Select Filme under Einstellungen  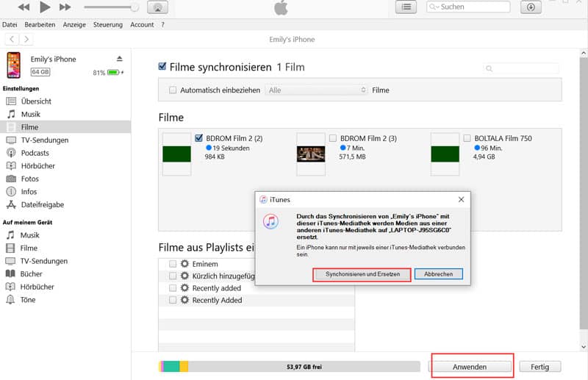(65, 127)
